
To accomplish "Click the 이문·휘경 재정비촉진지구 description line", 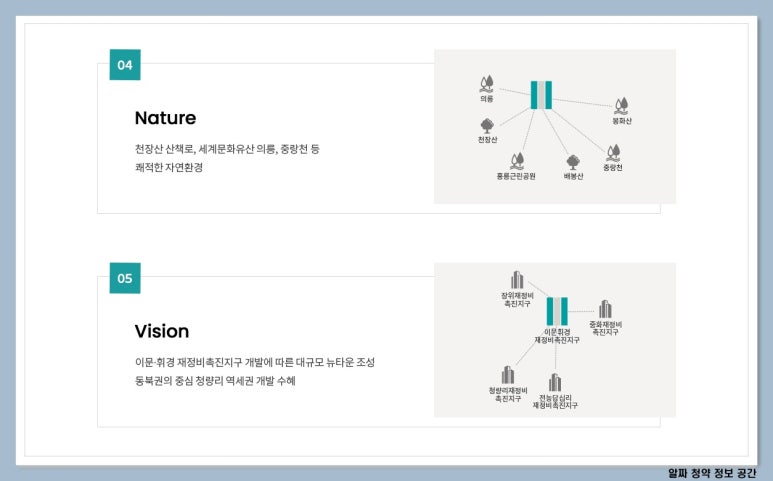I will tap(254, 362).
